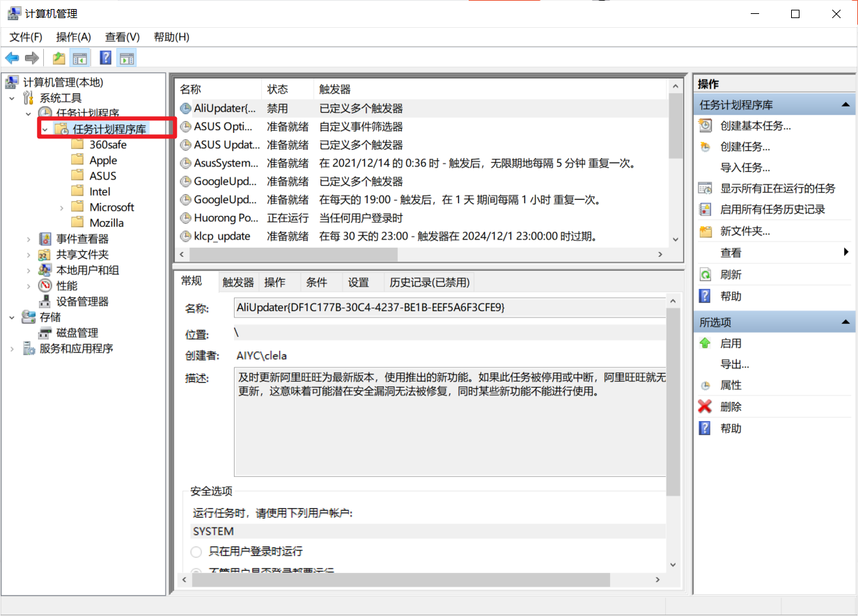Expand the 本地用户和组 node
This screenshot has height=616, width=858.
pos(29,270)
